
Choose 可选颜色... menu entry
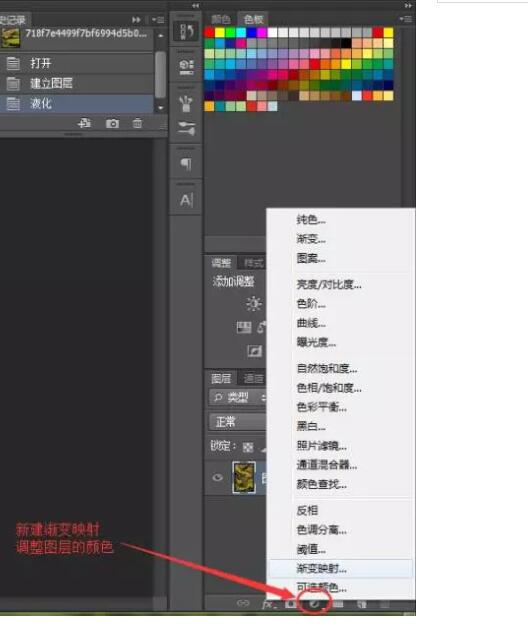pyautogui.click(x=340, y=588)
